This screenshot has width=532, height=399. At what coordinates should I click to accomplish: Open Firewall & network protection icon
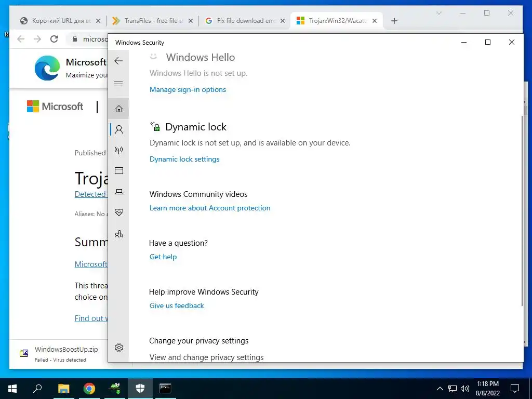point(119,150)
